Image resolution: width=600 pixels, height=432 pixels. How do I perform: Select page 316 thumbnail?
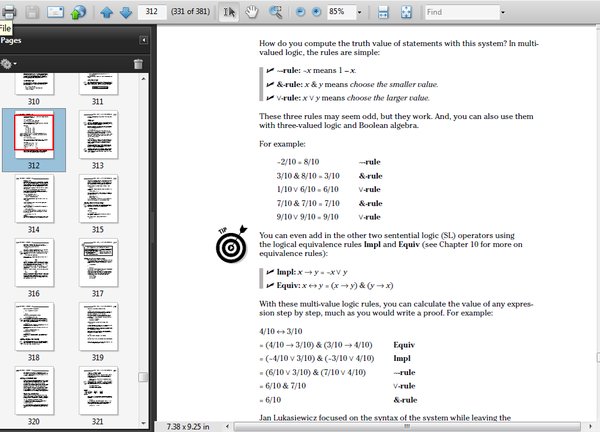34,262
